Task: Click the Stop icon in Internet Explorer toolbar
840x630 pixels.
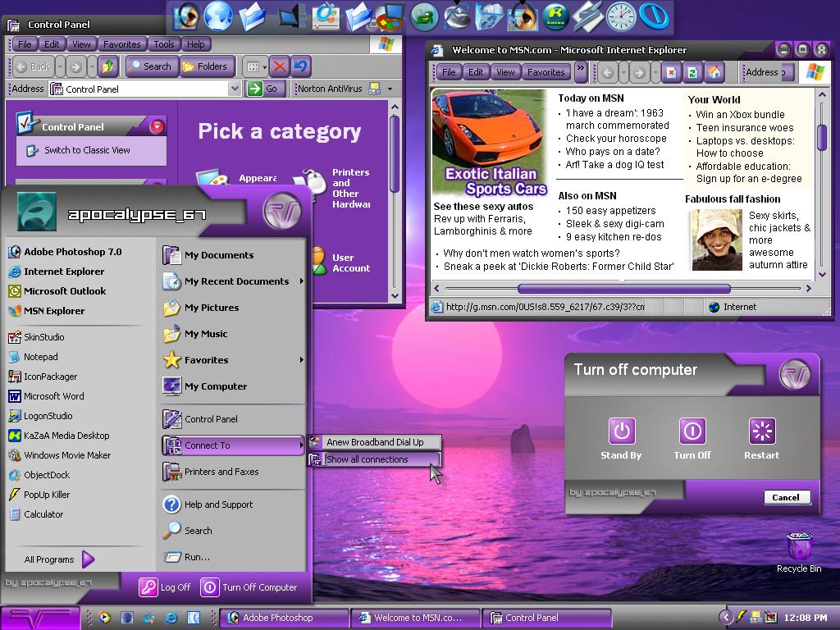Action: click(x=671, y=72)
